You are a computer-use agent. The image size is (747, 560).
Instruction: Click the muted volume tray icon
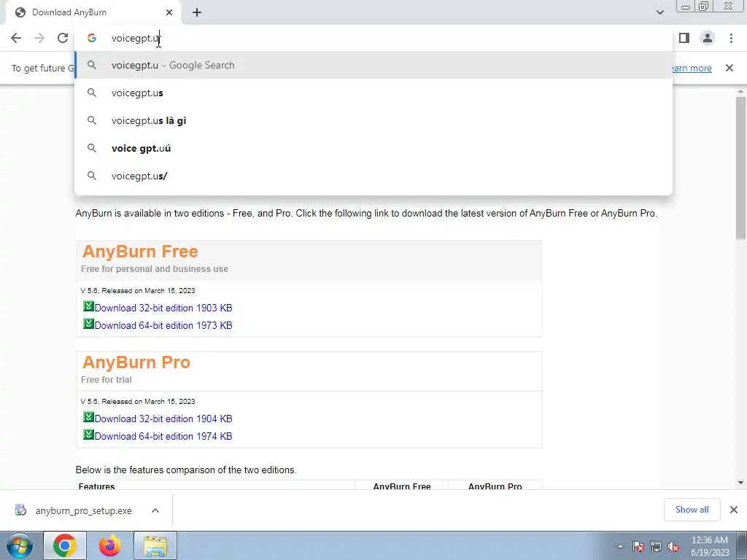tap(673, 547)
